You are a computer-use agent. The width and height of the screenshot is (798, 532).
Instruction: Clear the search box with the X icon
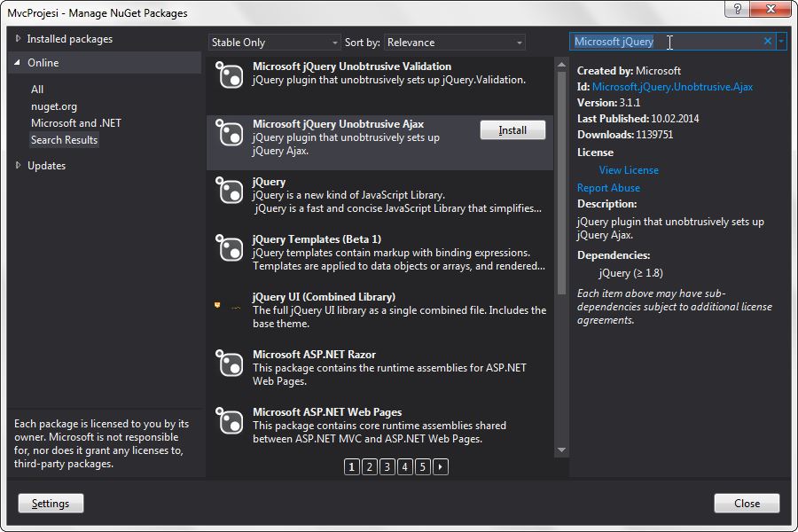point(768,42)
